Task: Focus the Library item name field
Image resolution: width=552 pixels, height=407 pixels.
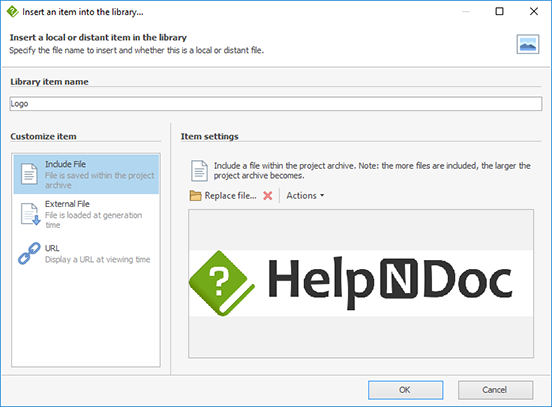Action: click(276, 104)
